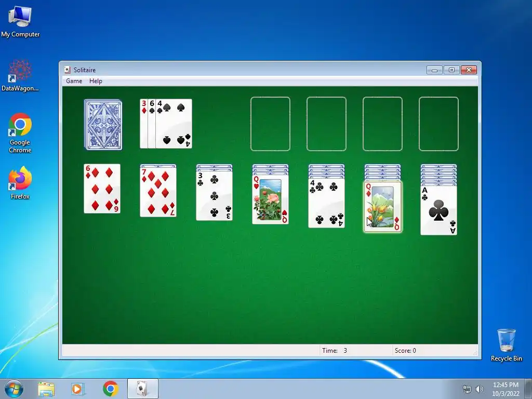
Task: Click the Show Desktop button
Action: (x=528, y=389)
